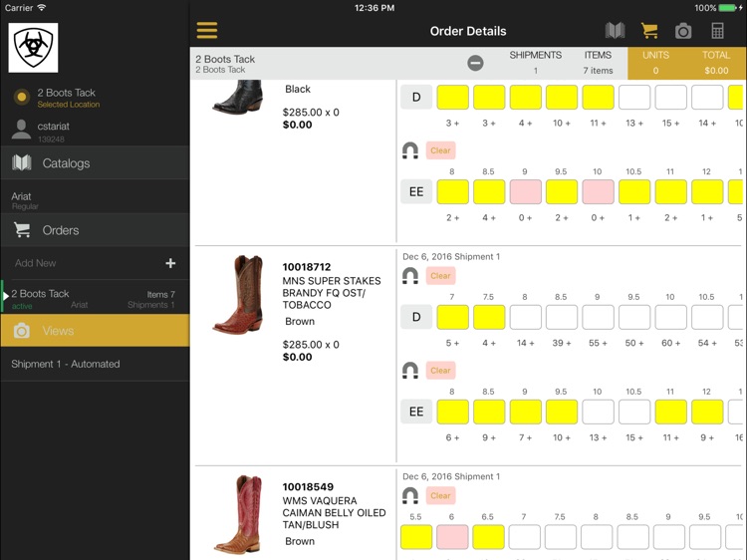This screenshot has width=747, height=560.
Task: Open the calculator icon in header
Action: 717,31
